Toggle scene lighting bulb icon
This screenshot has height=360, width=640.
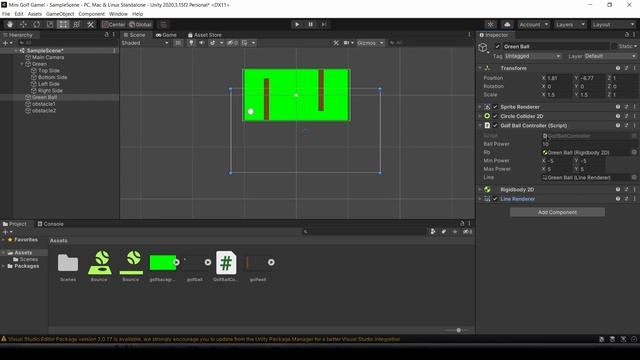pyautogui.click(x=191, y=43)
